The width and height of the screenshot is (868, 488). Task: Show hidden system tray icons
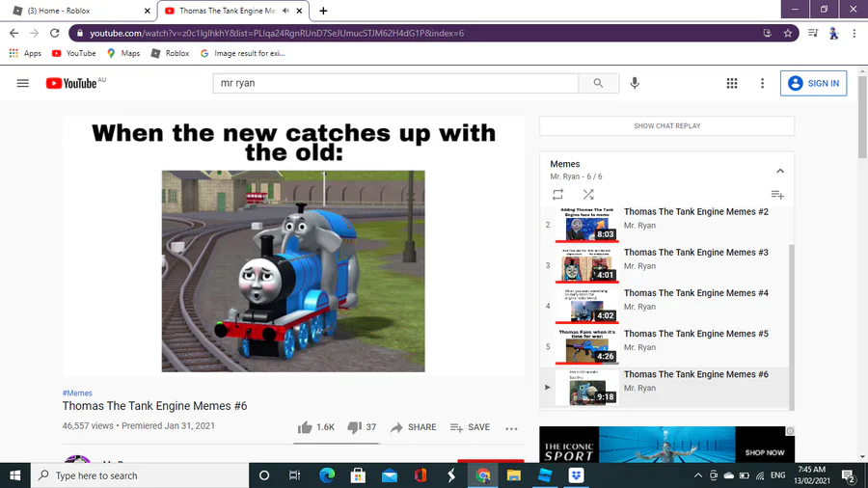click(x=698, y=475)
